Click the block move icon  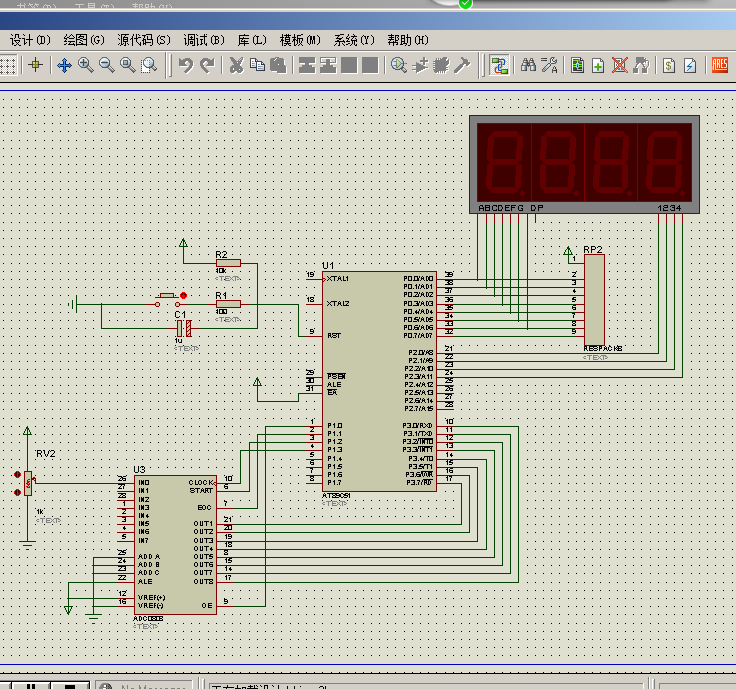click(x=328, y=65)
